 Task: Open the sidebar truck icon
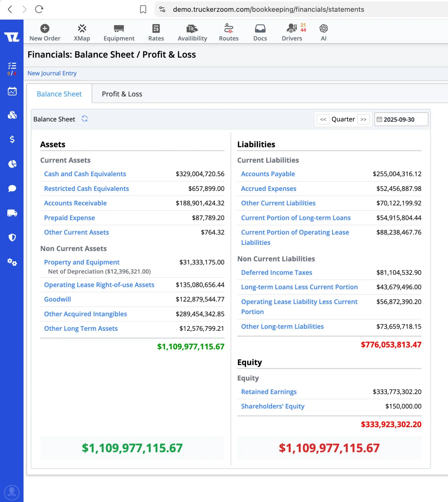pos(12,213)
